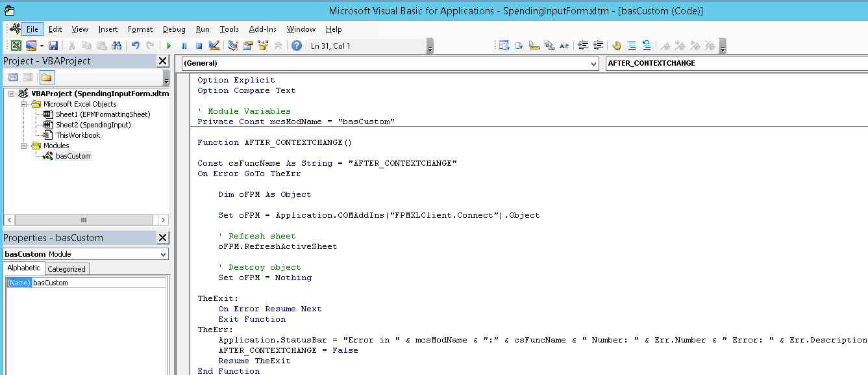Open the Debug menu

tap(174, 29)
